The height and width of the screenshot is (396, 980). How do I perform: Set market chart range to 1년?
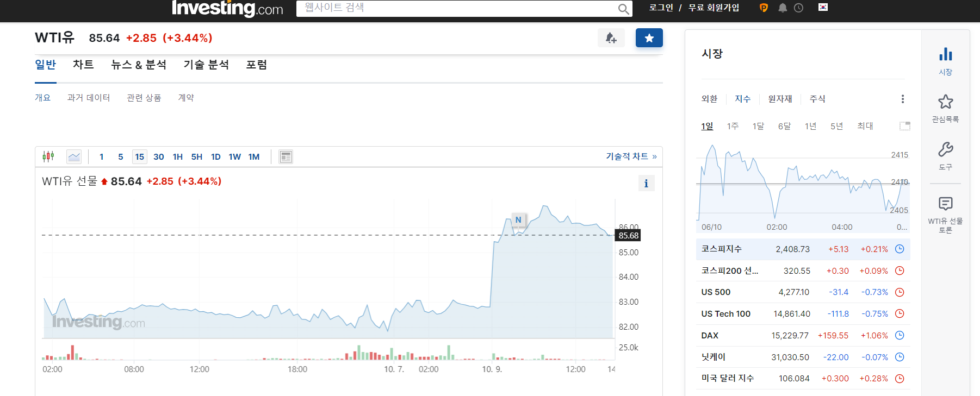tap(810, 126)
